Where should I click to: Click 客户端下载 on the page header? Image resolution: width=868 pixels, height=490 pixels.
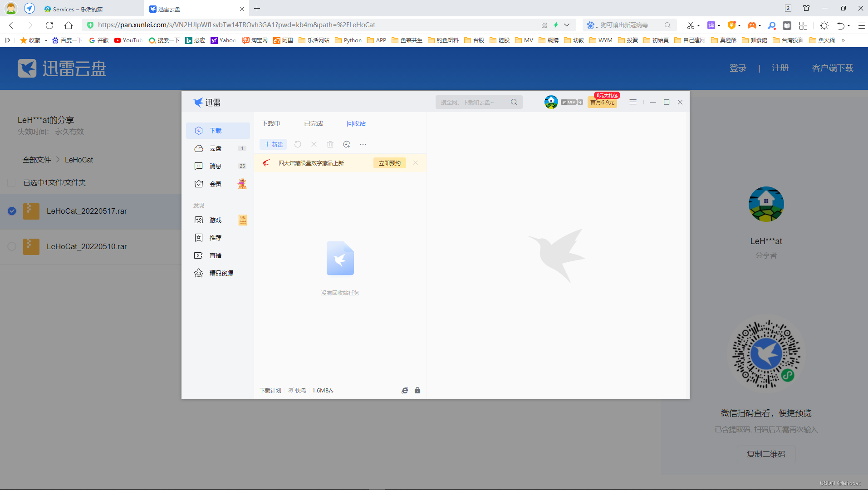pos(833,68)
